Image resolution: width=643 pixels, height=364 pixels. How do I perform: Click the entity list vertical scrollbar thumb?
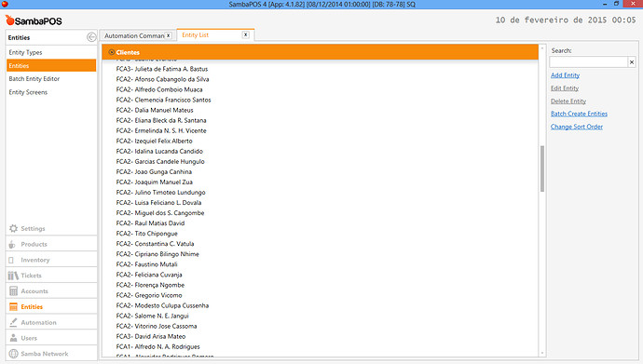542,169
